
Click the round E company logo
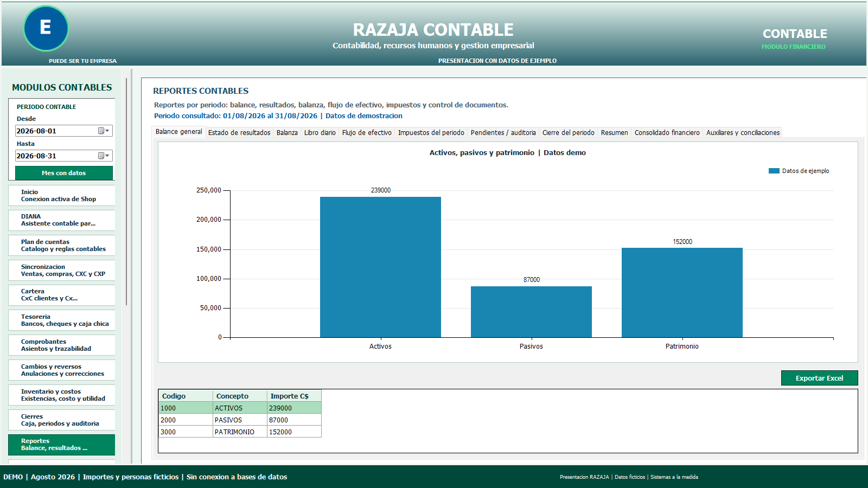pos(46,28)
